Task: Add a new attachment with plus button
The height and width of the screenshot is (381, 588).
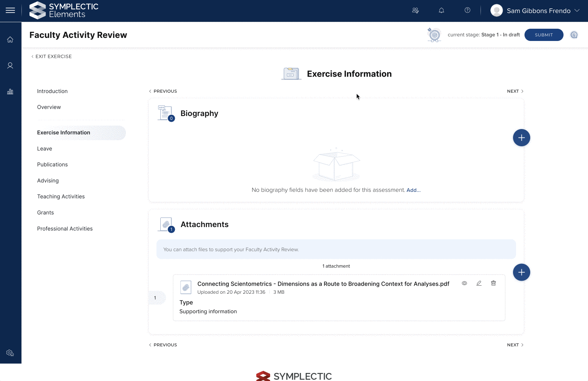Action: 521,272
